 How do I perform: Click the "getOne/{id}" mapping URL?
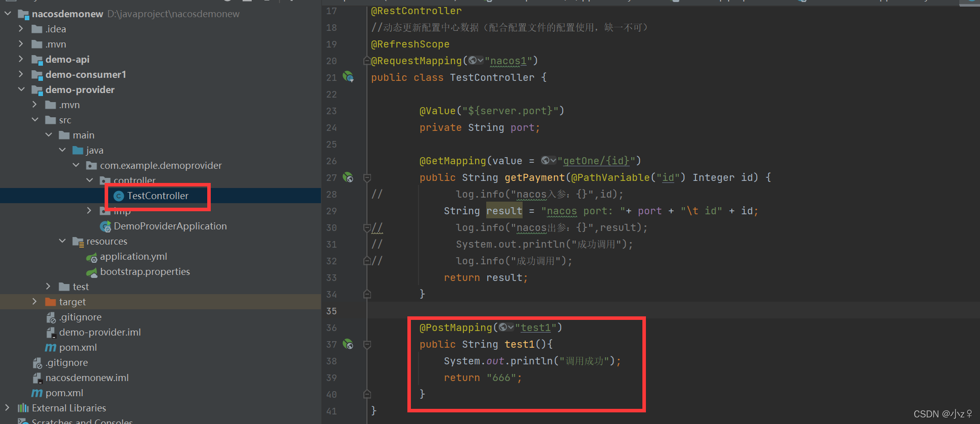[596, 161]
